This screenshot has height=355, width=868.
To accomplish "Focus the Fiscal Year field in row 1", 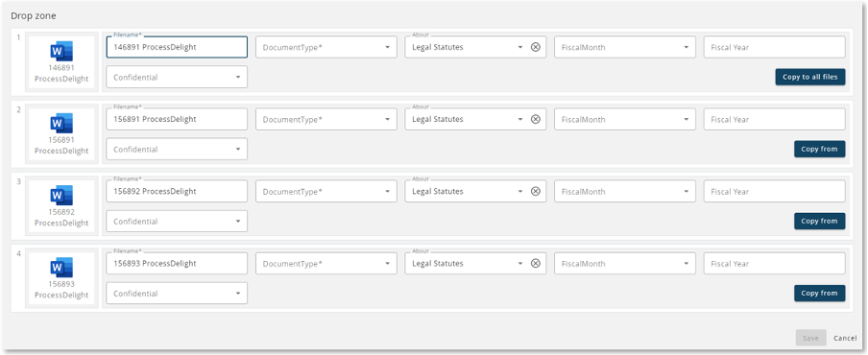I will click(775, 47).
